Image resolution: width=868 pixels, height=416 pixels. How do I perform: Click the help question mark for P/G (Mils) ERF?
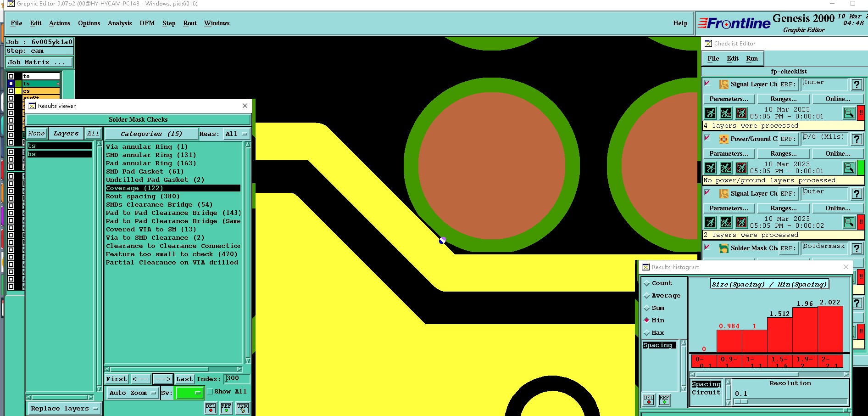pos(857,139)
